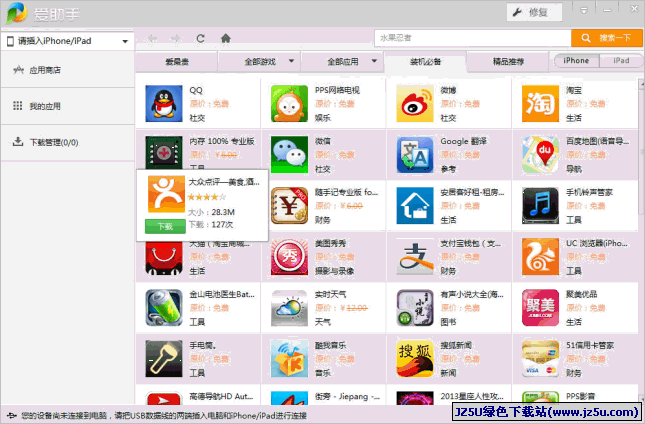Open 应用商店 in the sidebar

click(x=68, y=70)
